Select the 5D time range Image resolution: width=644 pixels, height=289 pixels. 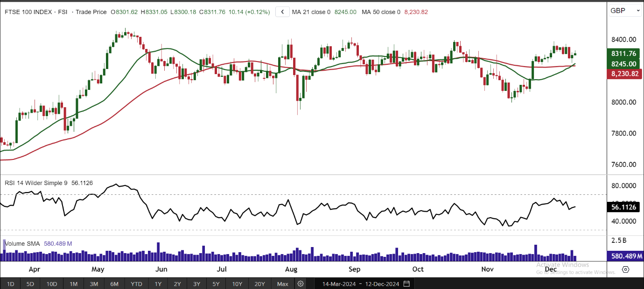(30, 284)
